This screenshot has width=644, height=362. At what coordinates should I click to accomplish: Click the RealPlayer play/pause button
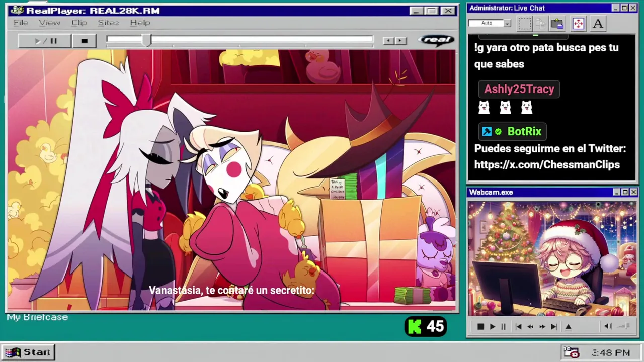coord(45,41)
